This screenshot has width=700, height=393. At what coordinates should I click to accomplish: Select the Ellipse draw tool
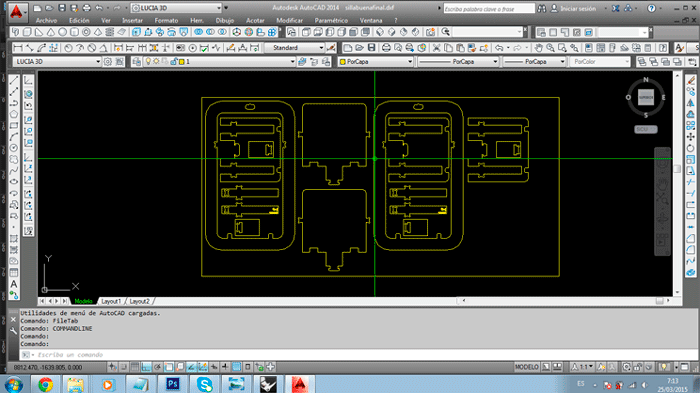click(x=14, y=182)
